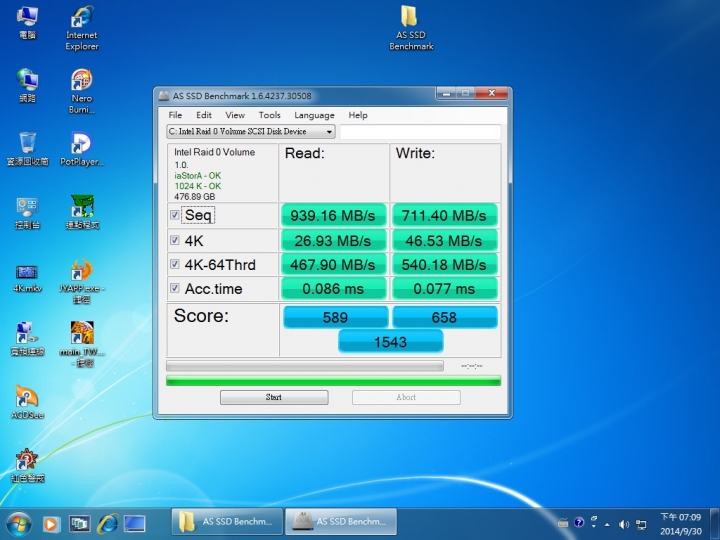Image resolution: width=720 pixels, height=540 pixels.
Task: Click the write access time 0.077 ms
Action: point(444,289)
